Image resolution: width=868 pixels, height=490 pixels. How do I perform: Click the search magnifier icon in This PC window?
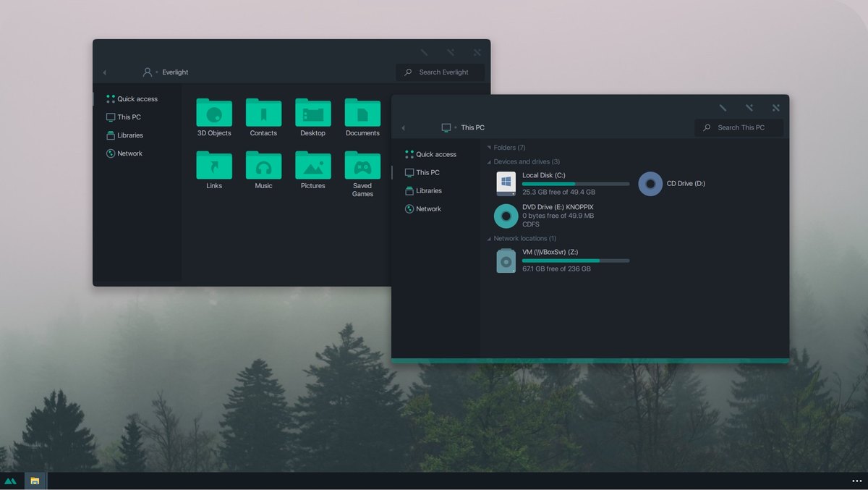pos(707,127)
